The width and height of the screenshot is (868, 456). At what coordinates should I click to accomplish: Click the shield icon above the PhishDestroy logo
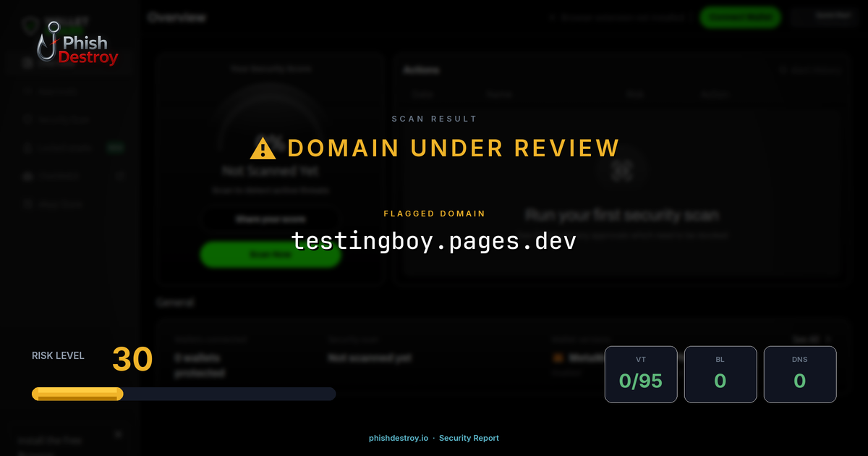pyautogui.click(x=29, y=24)
